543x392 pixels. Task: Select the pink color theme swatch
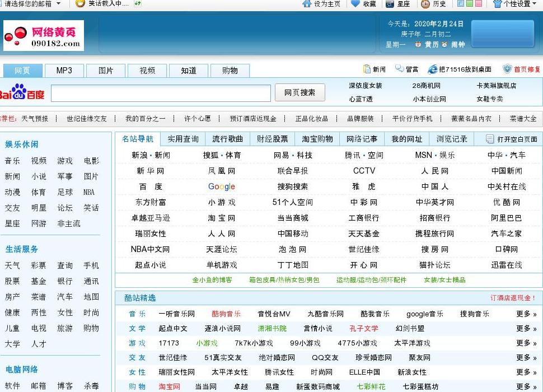coord(479,3)
